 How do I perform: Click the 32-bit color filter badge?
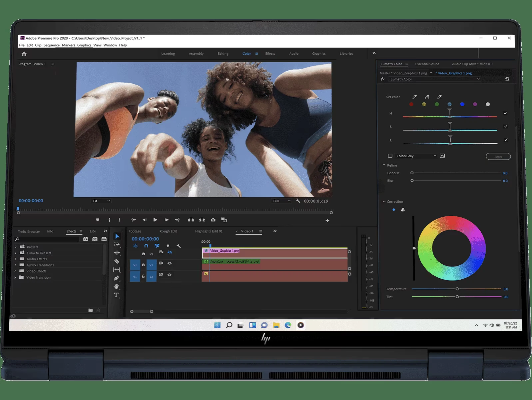(95, 239)
